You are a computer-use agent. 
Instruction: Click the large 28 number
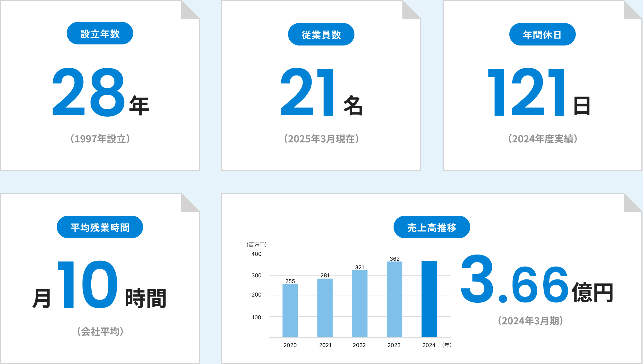pos(88,92)
